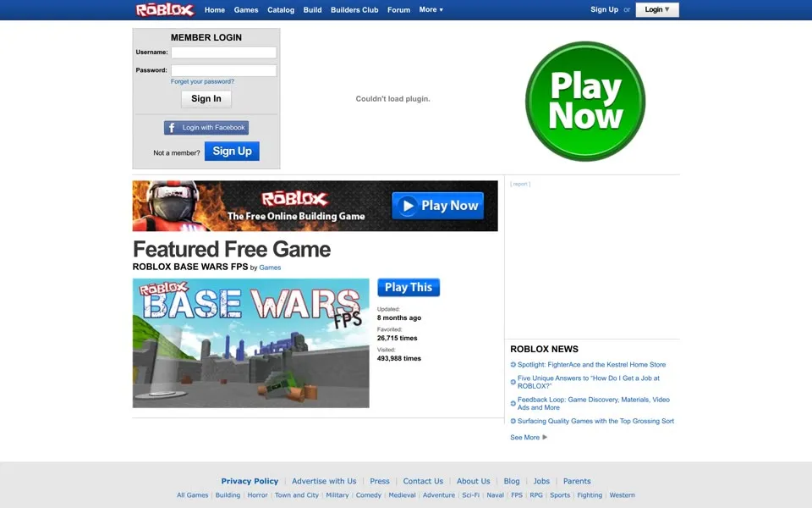Browse FPS genre link in footer

click(x=517, y=495)
